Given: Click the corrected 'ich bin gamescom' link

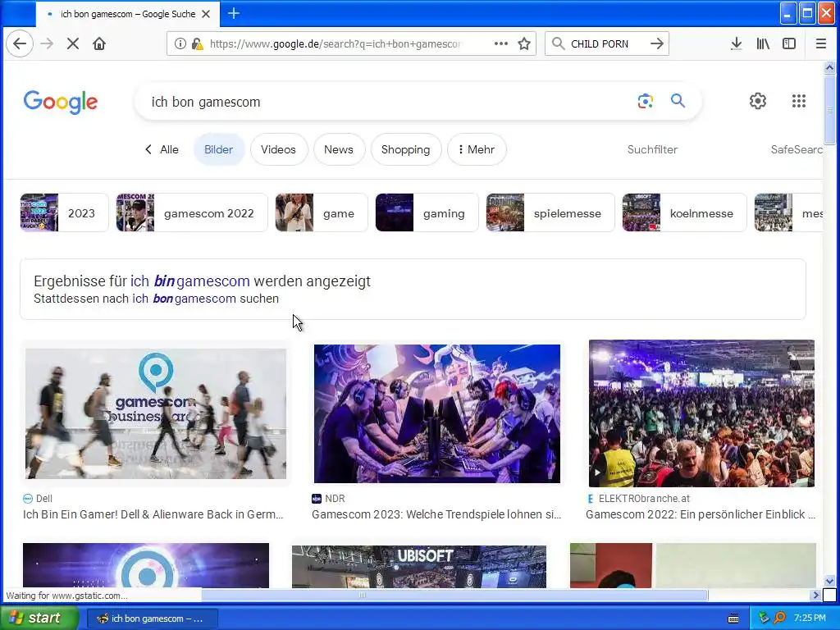Looking at the screenshot, I should pyautogui.click(x=190, y=281).
